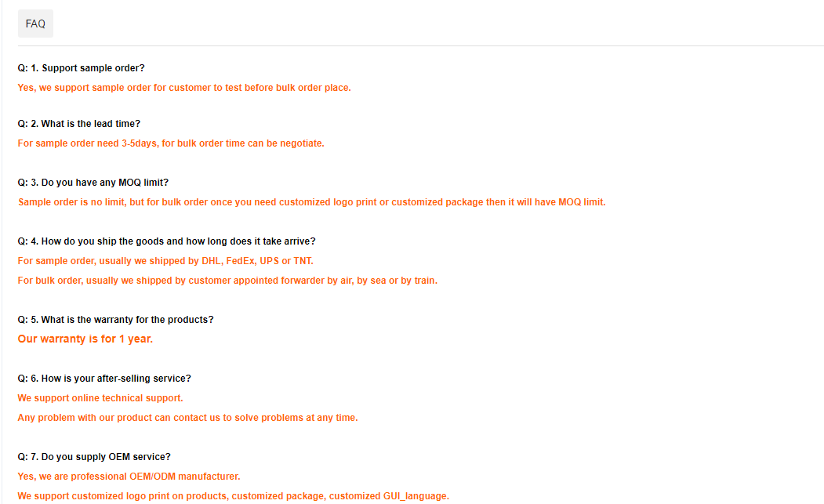This screenshot has width=824, height=504.
Task: Click the 'Q:' prefix of question 5
Action: (x=23, y=320)
